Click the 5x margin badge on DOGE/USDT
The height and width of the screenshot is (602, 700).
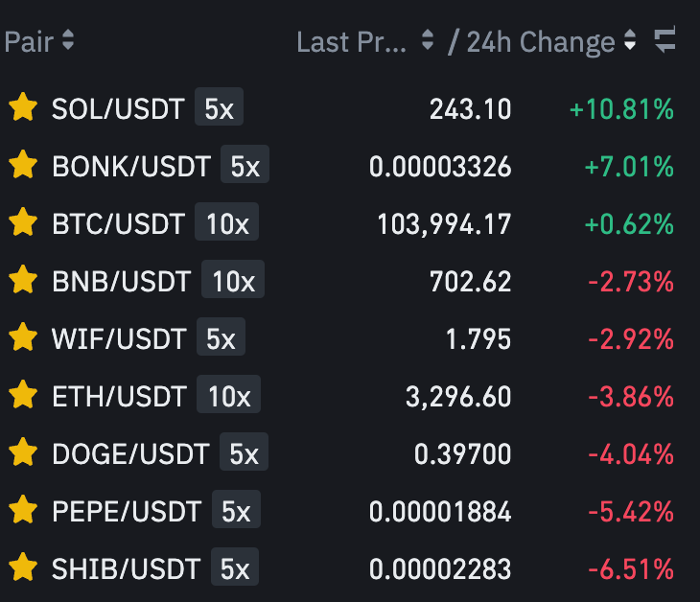(x=244, y=452)
